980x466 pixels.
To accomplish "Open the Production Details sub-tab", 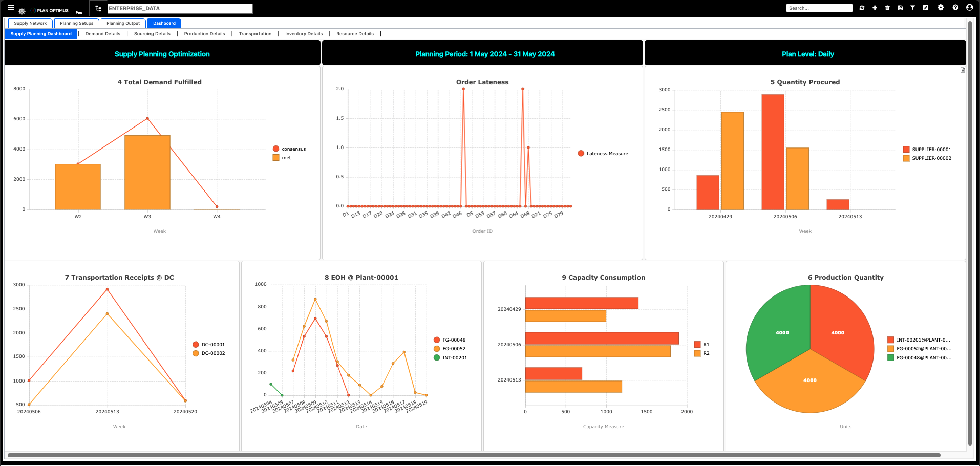I will 204,34.
